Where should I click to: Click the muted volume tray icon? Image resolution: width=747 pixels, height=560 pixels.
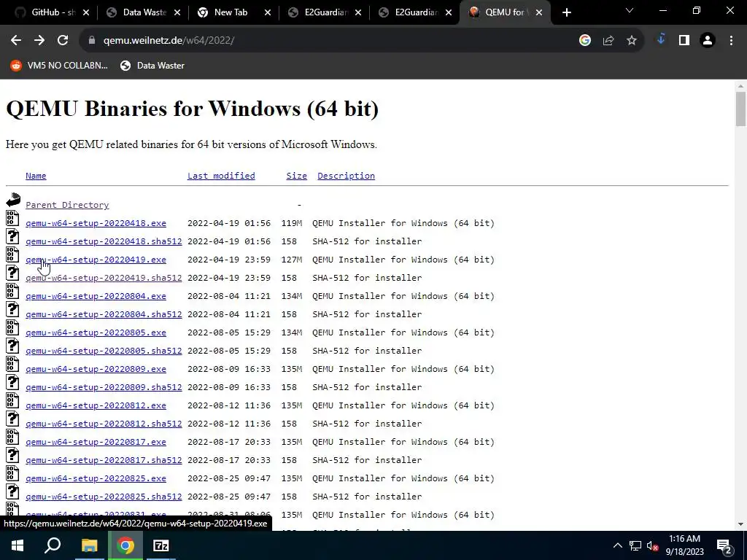652,545
